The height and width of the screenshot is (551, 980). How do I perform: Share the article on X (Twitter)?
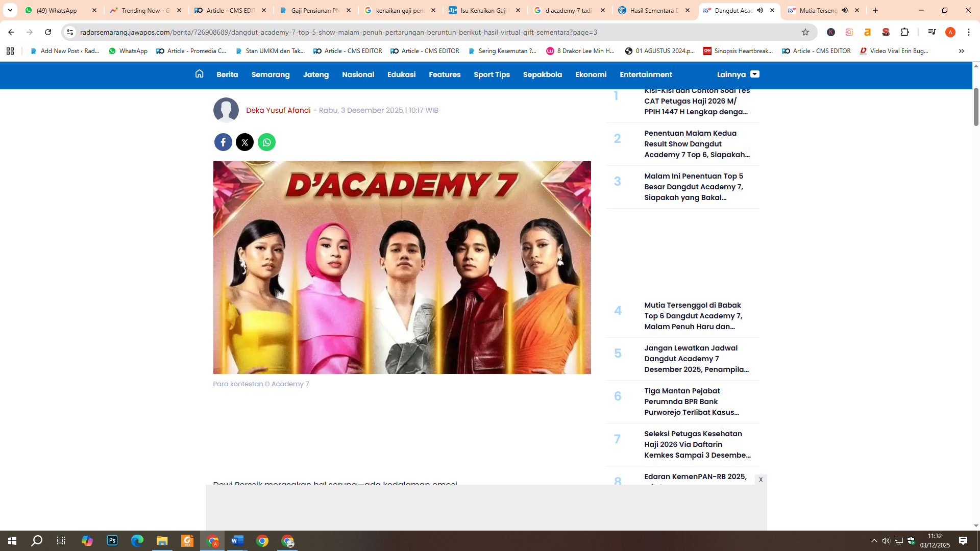pos(245,142)
